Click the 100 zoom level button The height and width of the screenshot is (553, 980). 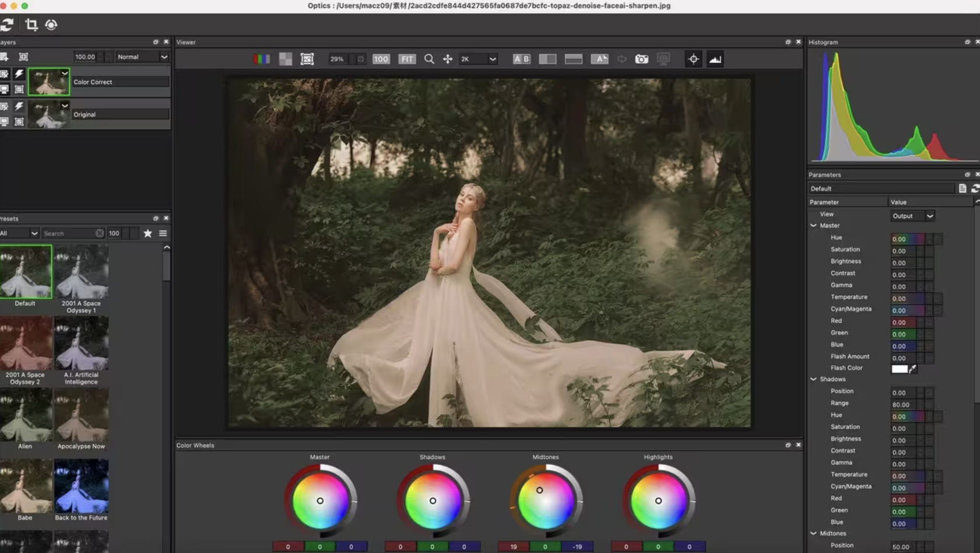(381, 58)
